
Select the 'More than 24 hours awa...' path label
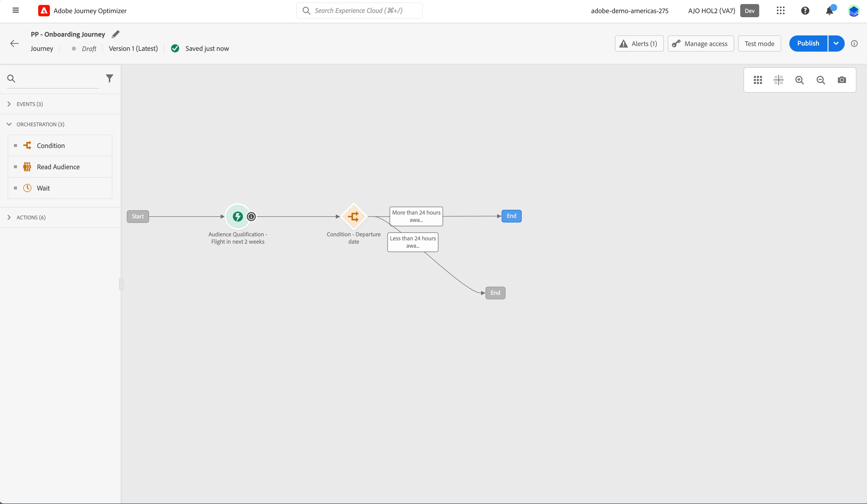[x=416, y=216]
